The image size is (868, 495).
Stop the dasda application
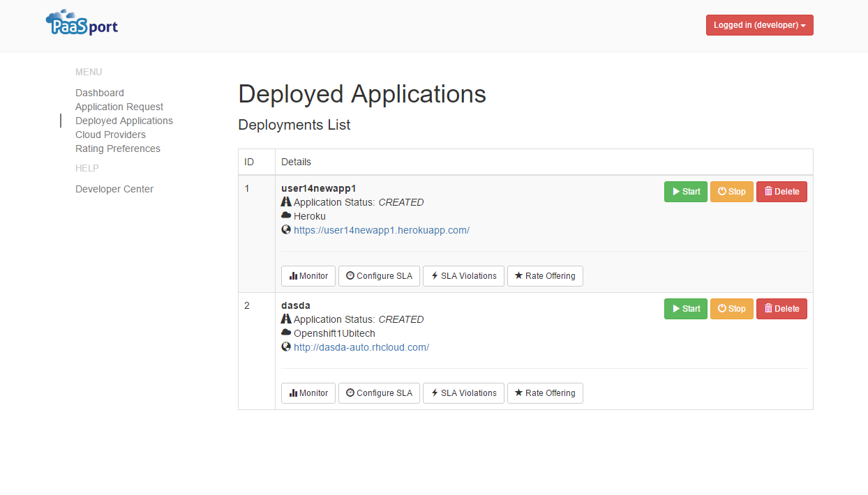(732, 309)
